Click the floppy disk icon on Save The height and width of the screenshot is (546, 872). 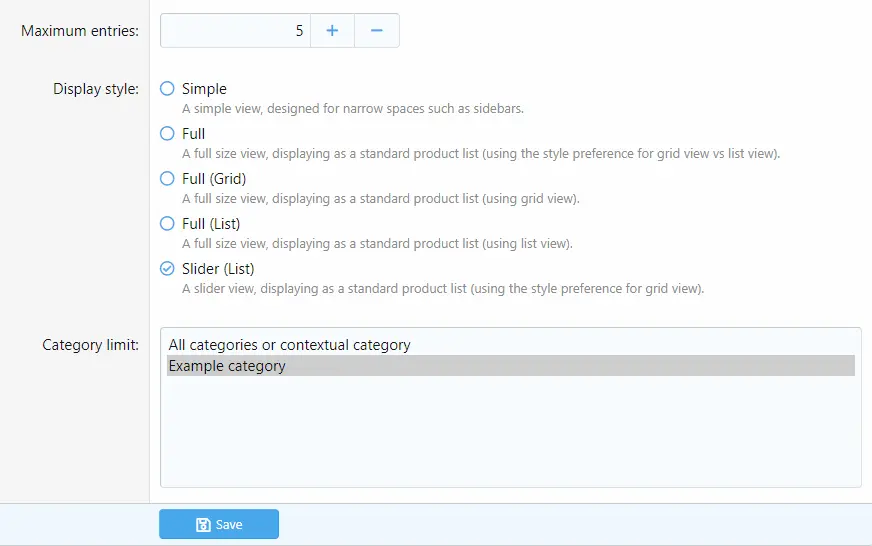203,525
